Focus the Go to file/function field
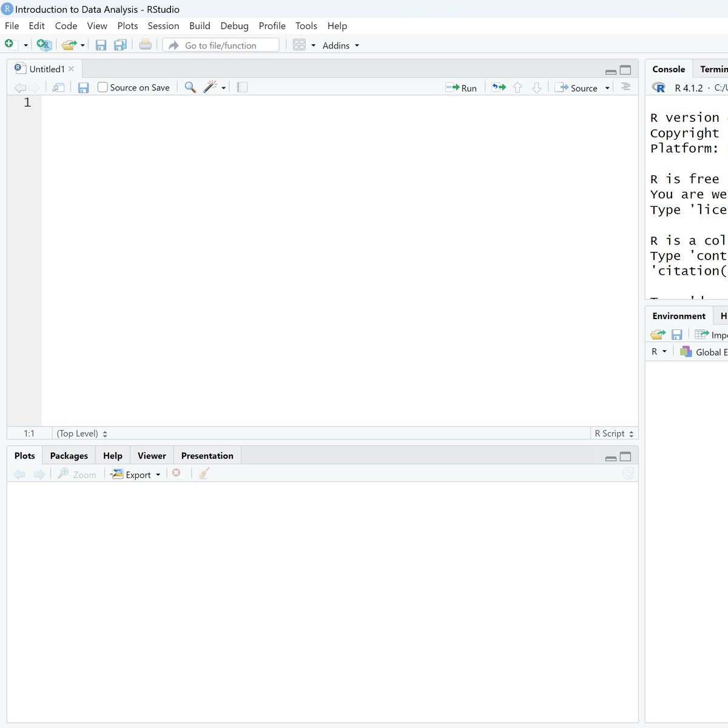Screen dimensions: 728x728 pos(221,45)
